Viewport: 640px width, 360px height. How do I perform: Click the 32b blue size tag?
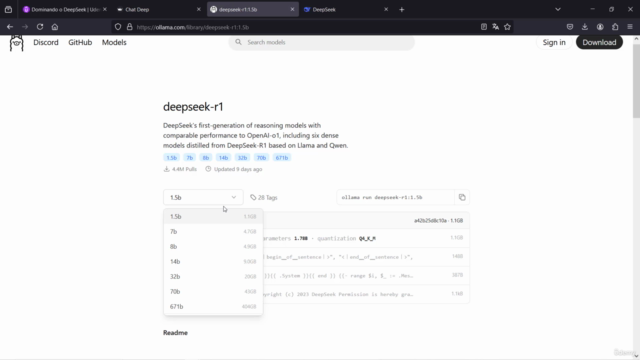242,158
